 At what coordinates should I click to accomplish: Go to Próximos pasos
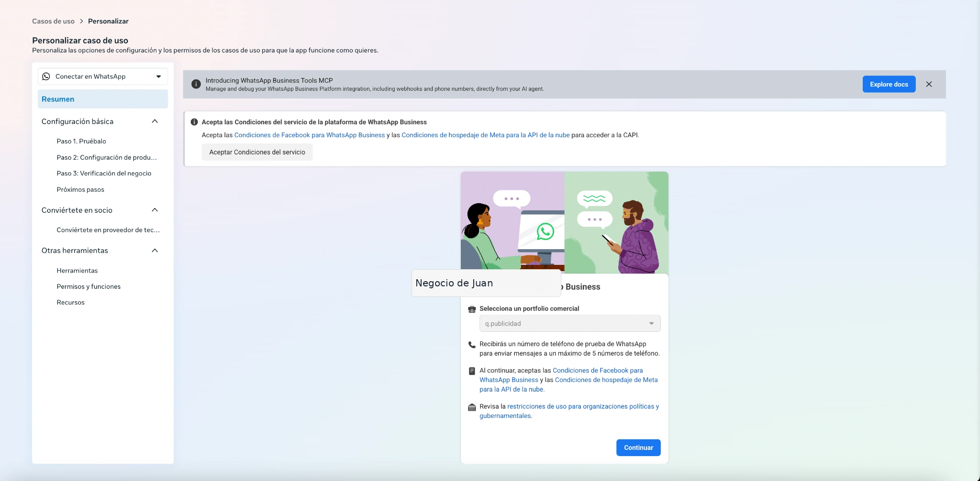(80, 189)
